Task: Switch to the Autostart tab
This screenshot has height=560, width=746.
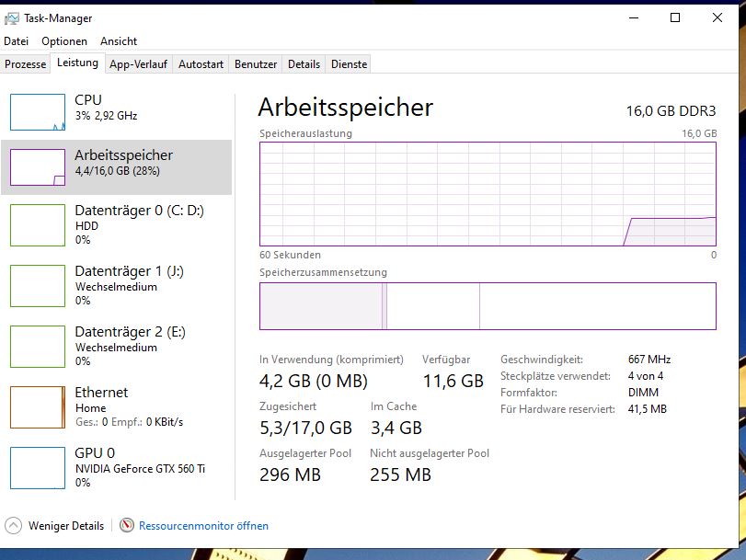Action: point(201,64)
